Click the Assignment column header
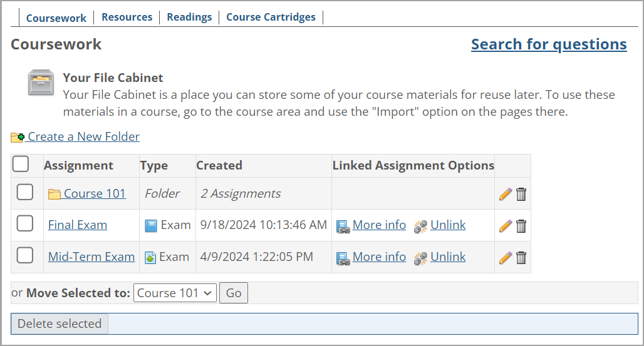The height and width of the screenshot is (346, 644). pyautogui.click(x=78, y=165)
